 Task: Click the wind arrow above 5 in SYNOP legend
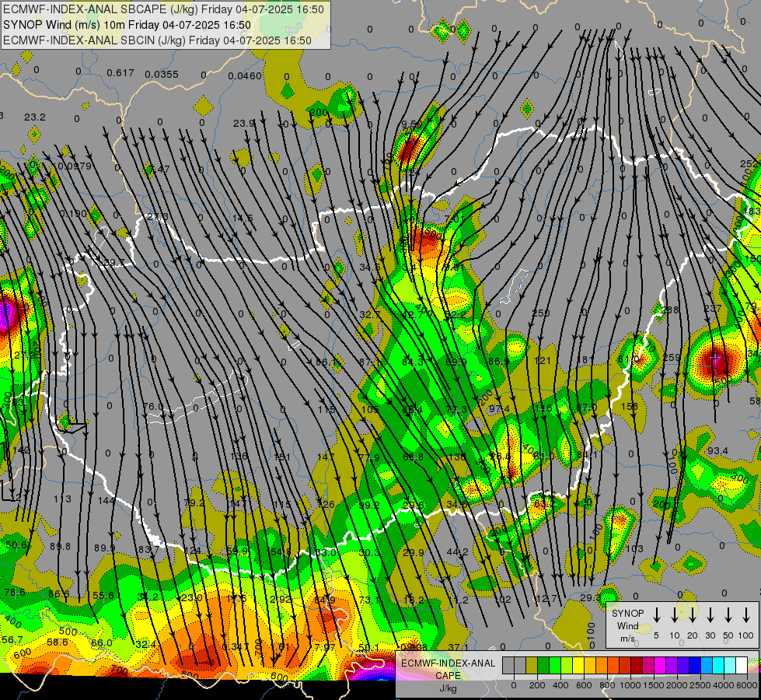[x=656, y=615]
